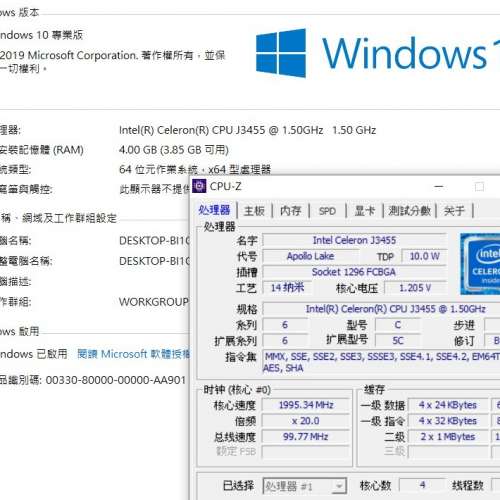Click the Apollo Lake code name value
500x500 pixels.
(x=310, y=256)
